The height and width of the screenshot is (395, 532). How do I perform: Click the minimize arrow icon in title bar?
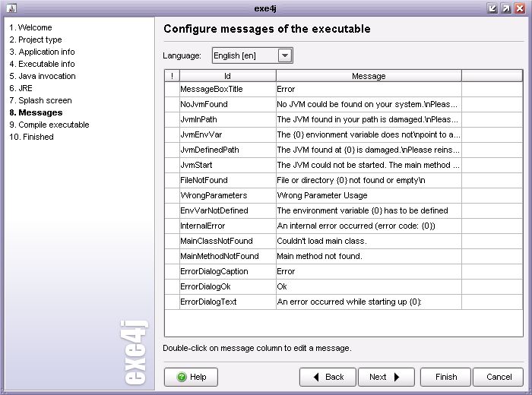click(492, 8)
